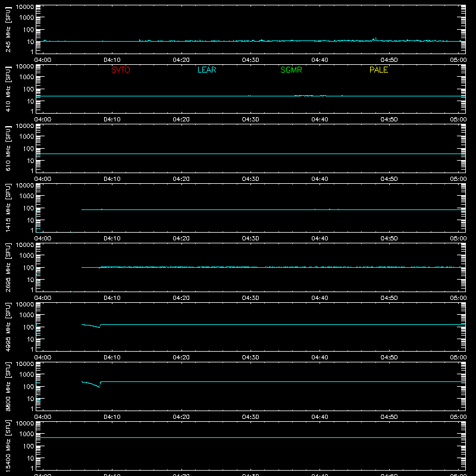Click the 10000 y-axis label of the 245 MHz plot
Image resolution: width=476 pixels, height=476 pixels.
[25, 7]
